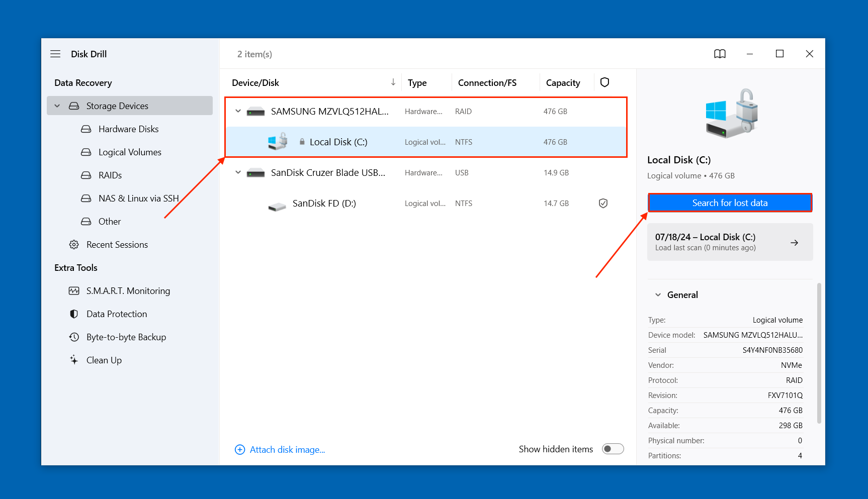Click the serial value S4Y4NF0NB35680

(772, 350)
